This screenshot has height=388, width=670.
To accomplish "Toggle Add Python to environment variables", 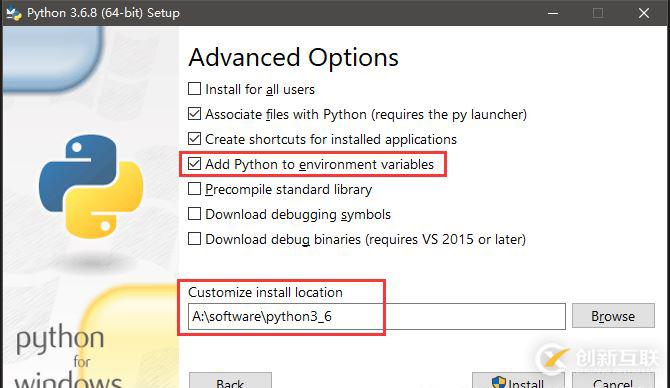I will point(194,164).
